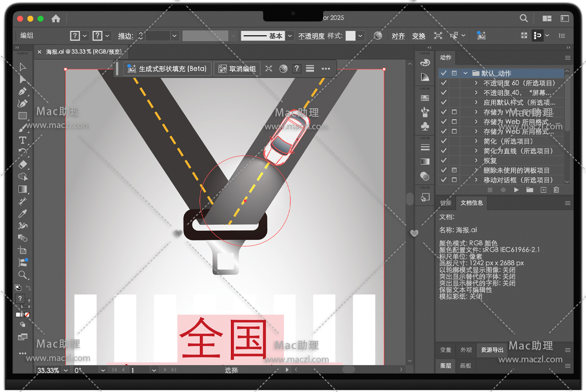Click the 样式 style swatch
Screen dimensions: 586x392
(350, 36)
